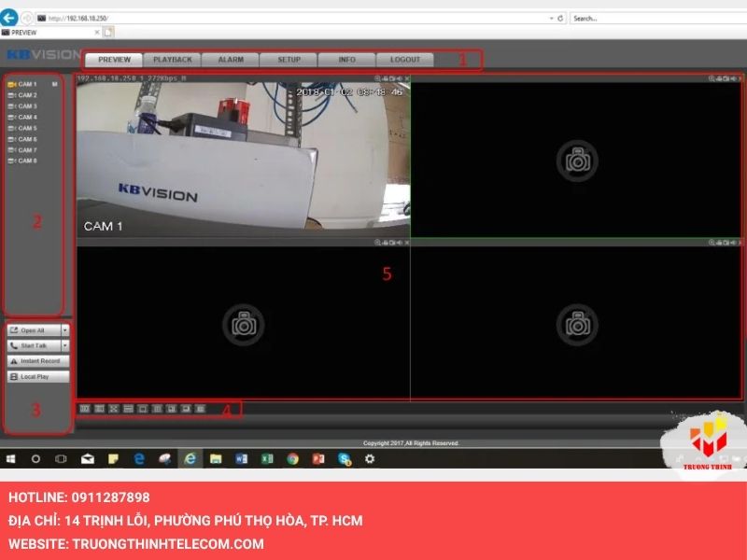This screenshot has width=747, height=560.
Task: Open Internet Explorer from taskbar
Action: point(190,458)
